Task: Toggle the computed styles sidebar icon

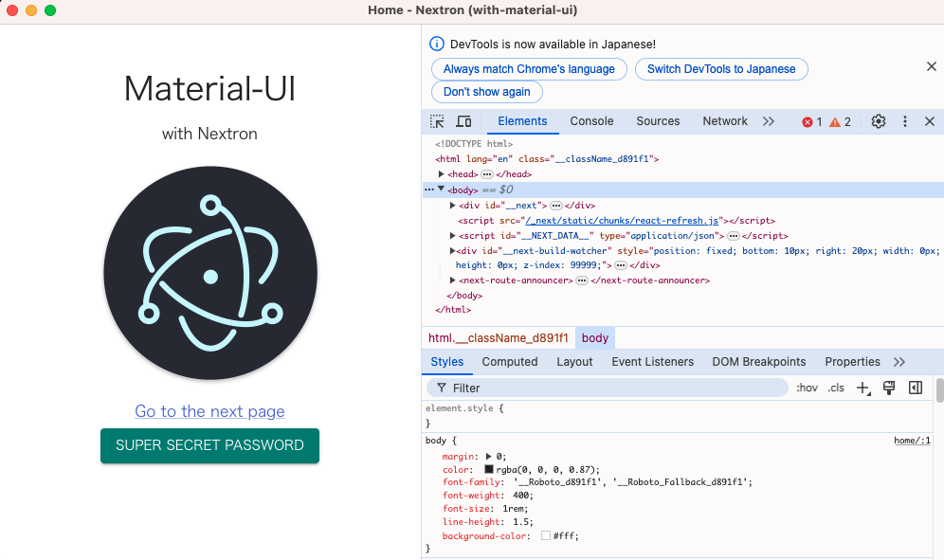Action: click(x=916, y=388)
